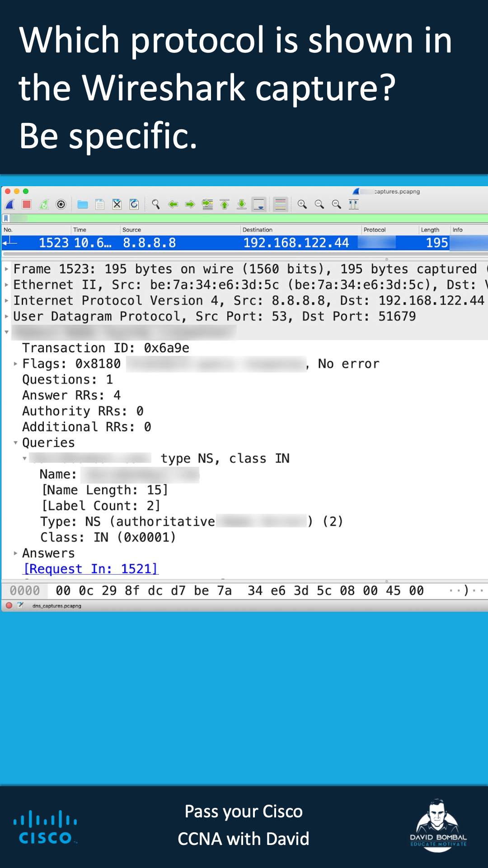Stop the capture with red square
This screenshot has width=488, height=868.
[27, 204]
